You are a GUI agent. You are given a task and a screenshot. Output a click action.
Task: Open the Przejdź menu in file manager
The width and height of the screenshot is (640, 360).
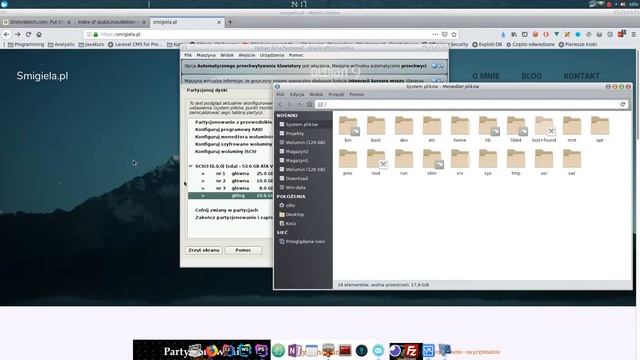click(x=336, y=94)
